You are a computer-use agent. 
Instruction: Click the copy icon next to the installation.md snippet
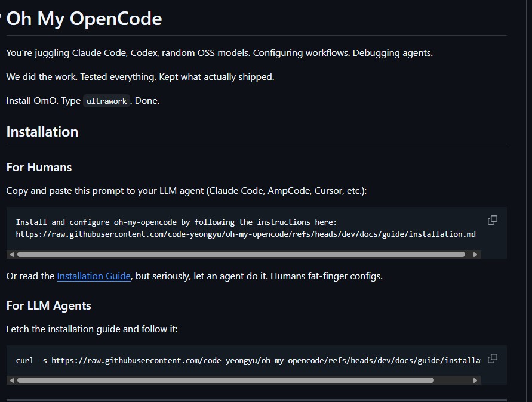click(492, 219)
